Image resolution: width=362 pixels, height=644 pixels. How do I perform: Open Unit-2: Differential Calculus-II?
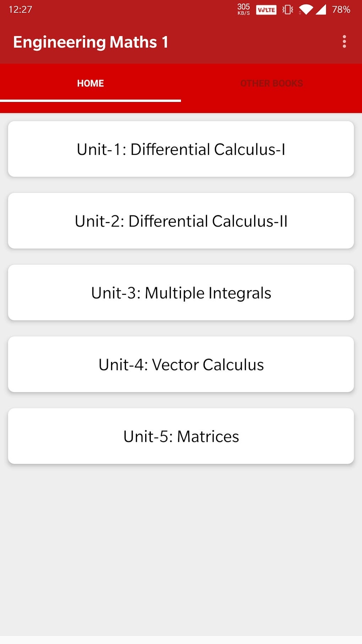[x=181, y=221]
